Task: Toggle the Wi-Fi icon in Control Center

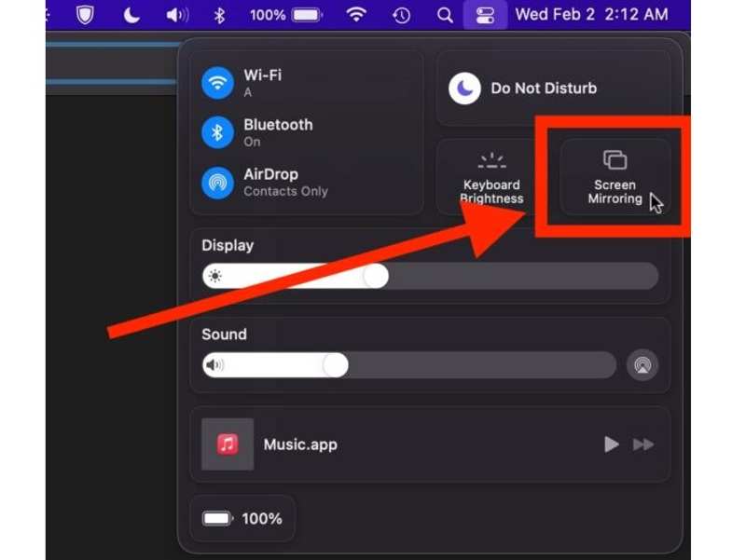Action: coord(217,83)
